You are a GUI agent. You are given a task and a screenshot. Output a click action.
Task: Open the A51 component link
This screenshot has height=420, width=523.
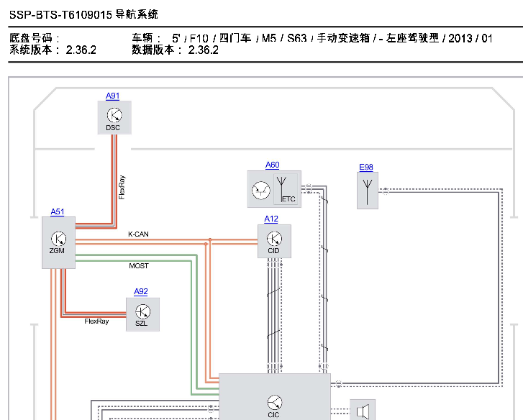[58, 212]
